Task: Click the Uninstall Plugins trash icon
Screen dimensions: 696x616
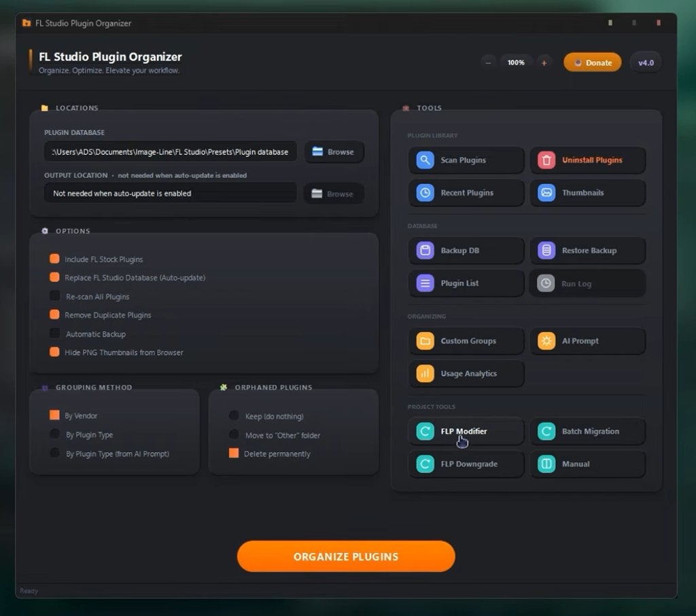Action: click(546, 160)
